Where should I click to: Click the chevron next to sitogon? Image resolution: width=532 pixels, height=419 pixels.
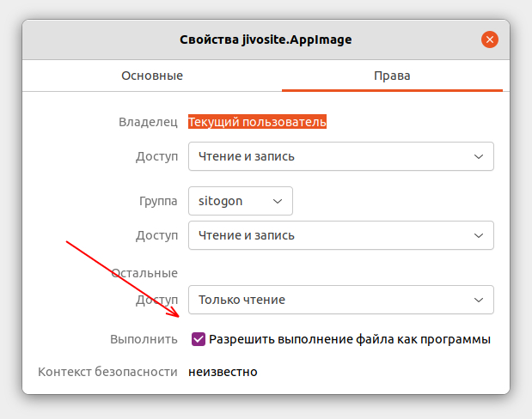(x=278, y=202)
